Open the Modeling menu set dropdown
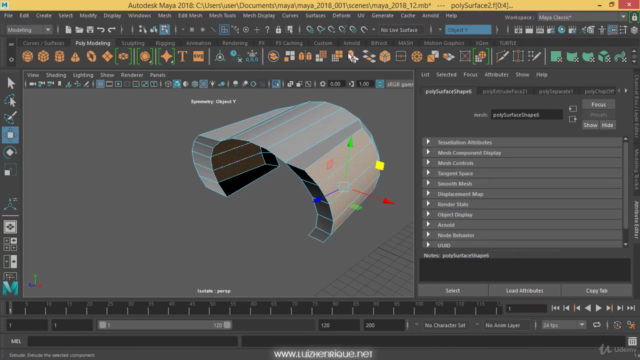The height and width of the screenshot is (360, 640). click(x=29, y=30)
